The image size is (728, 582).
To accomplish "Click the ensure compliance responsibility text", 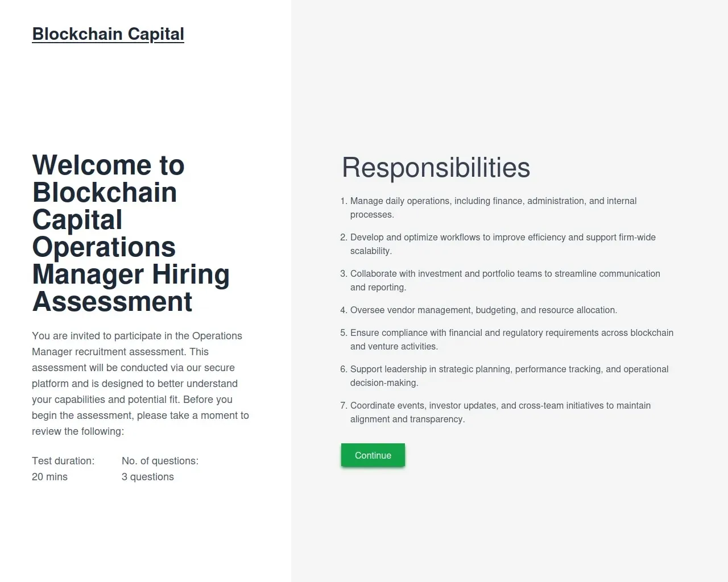I will (x=511, y=339).
